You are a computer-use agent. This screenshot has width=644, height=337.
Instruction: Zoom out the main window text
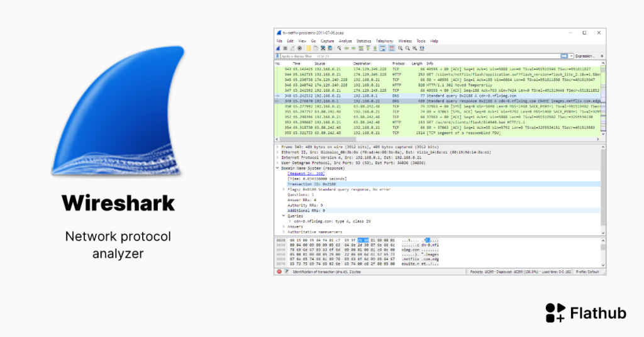pyautogui.click(x=408, y=48)
